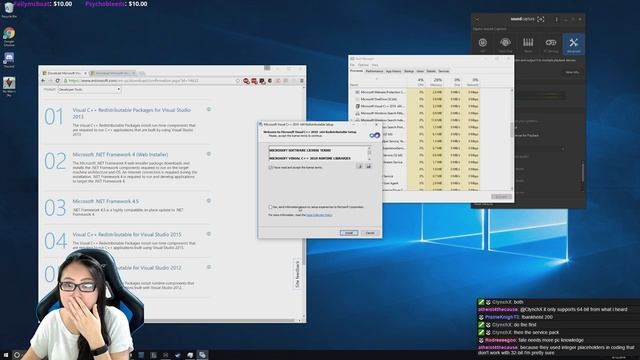Viewport: 640px width, 360px height.
Task: Click the round icon beside item 03
Action: [209, 200]
